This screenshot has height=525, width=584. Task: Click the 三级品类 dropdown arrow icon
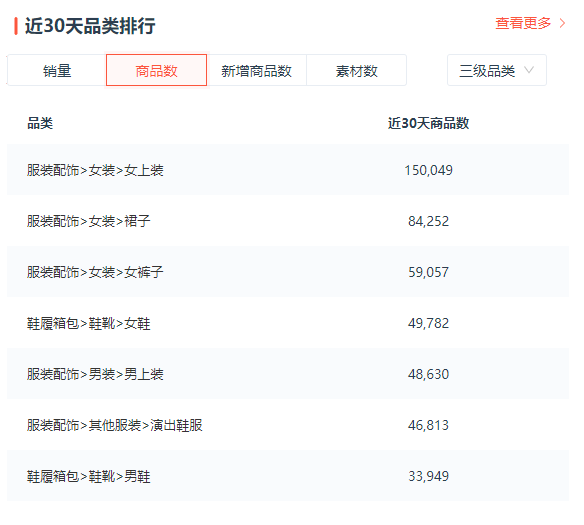coord(529,70)
